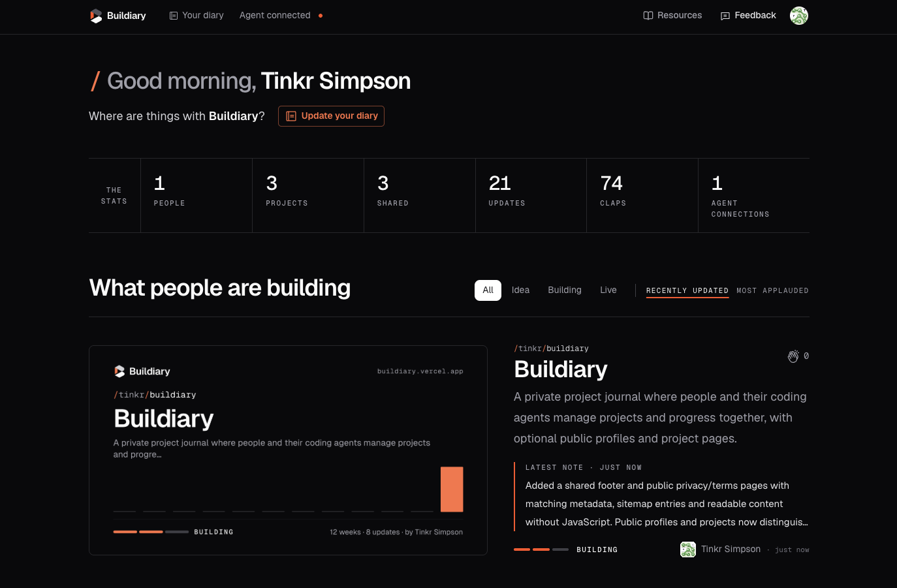
Task: Click the 21 Updates stat
Action: coord(531,195)
